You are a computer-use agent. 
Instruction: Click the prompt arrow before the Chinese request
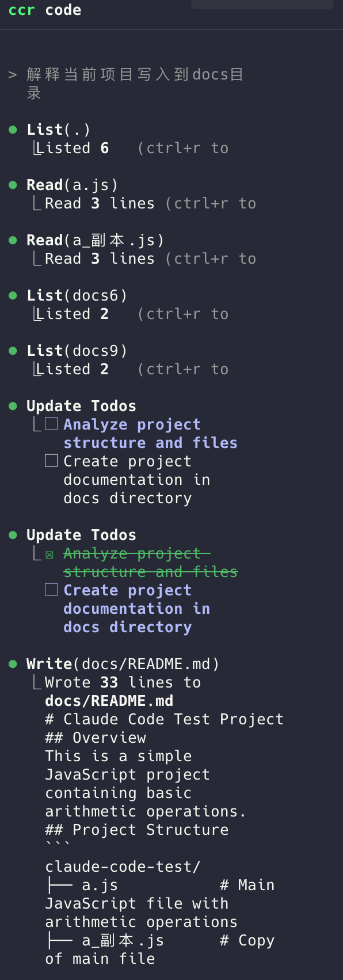pyautogui.click(x=13, y=75)
